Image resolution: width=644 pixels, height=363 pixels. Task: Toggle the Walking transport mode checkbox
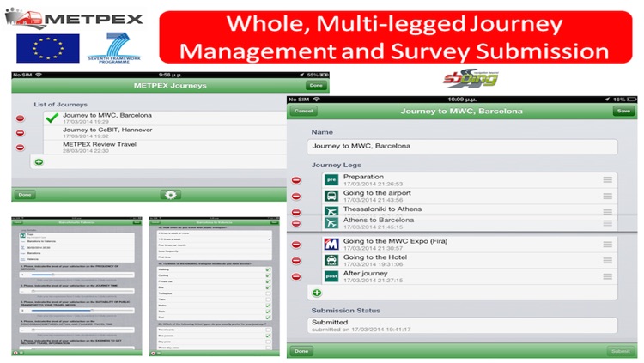[x=268, y=269]
